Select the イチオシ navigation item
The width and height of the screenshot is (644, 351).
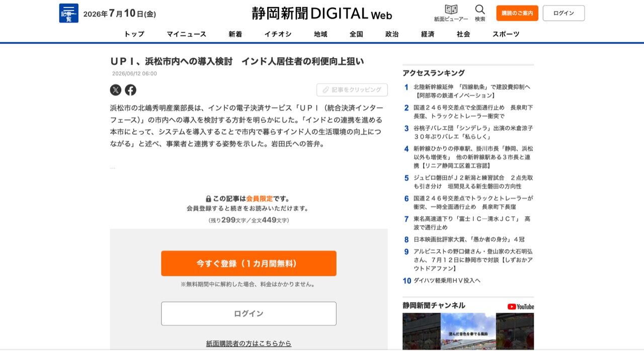click(x=278, y=34)
